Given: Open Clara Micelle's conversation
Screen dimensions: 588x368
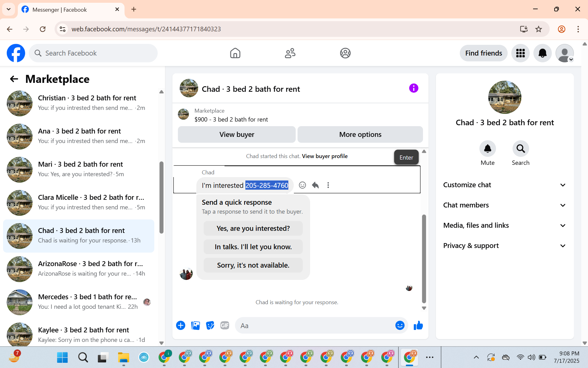Looking at the screenshot, I should (79, 203).
